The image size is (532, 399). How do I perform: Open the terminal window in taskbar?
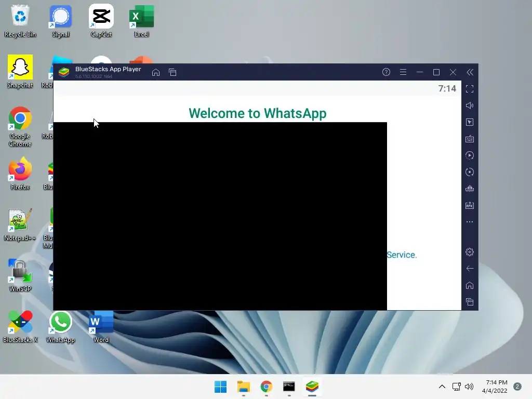289,387
